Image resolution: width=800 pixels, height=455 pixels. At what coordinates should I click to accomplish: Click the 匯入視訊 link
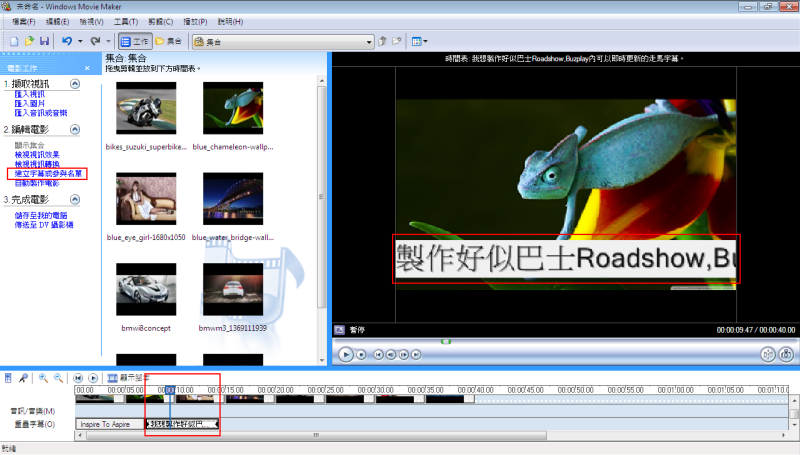coord(30,94)
